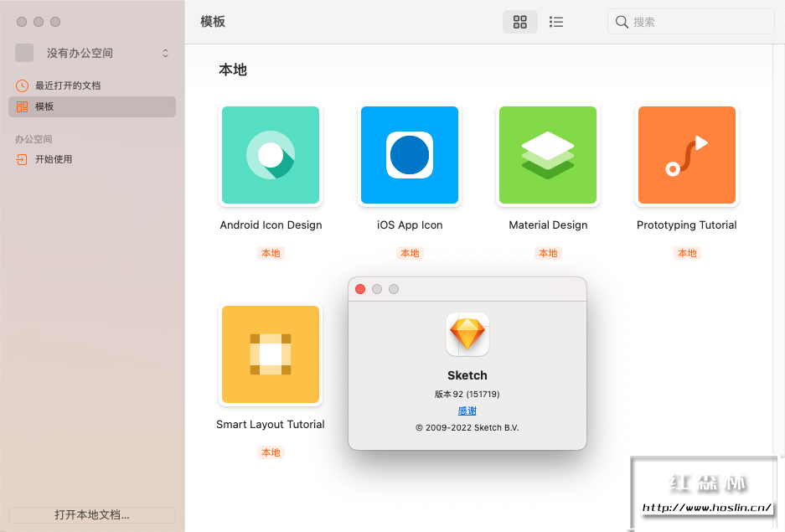Click 本地 tag under Prototyping Tutorial

pos(687,253)
